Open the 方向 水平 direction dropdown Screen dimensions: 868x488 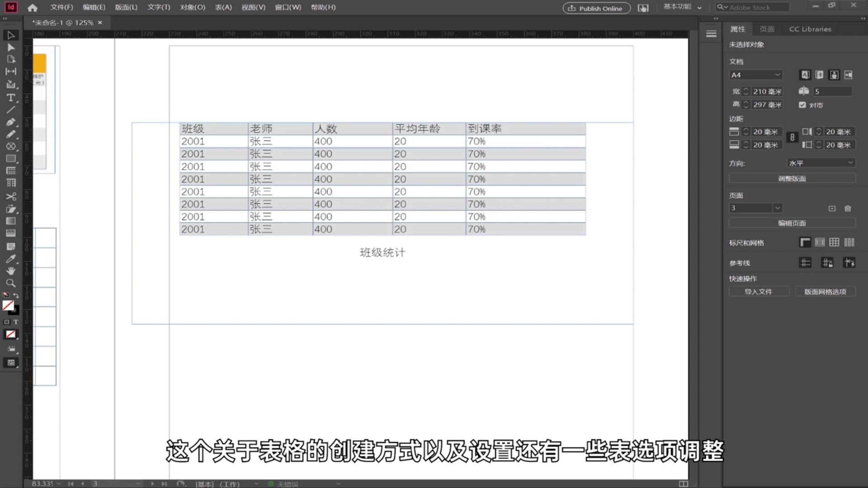pyautogui.click(x=821, y=163)
